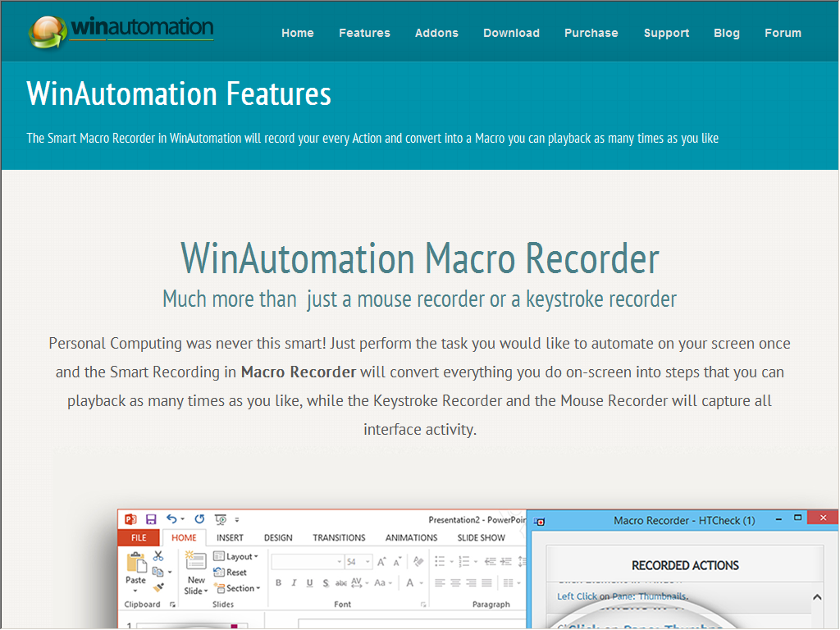Viewport: 840px width, 630px height.
Task: Toggle Strikethrough formatting
Action: pos(340,583)
